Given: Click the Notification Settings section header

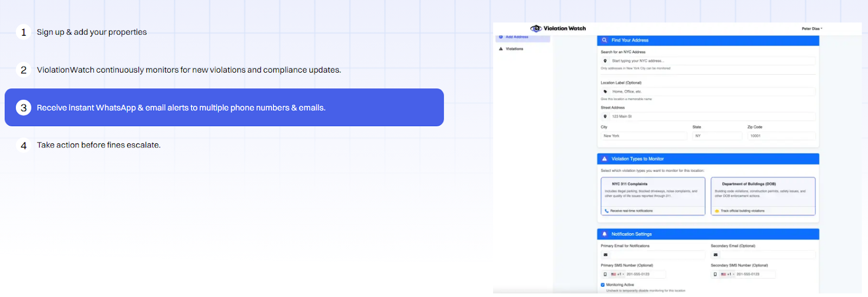Looking at the screenshot, I should (708, 234).
